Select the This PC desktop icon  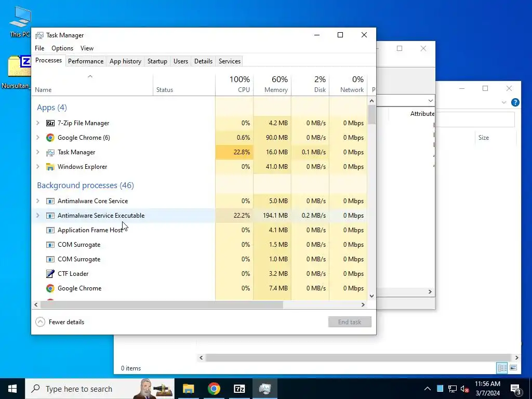20,21
